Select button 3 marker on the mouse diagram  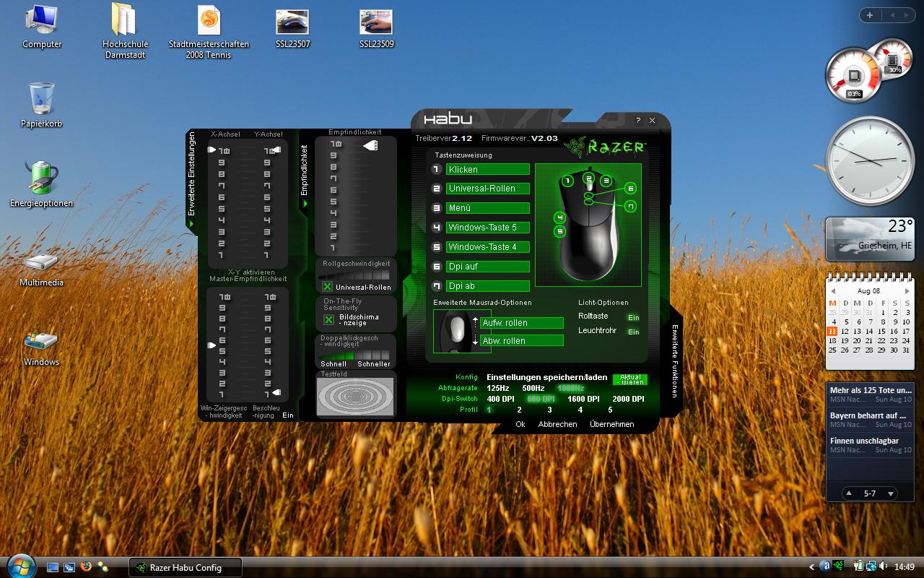point(606,181)
